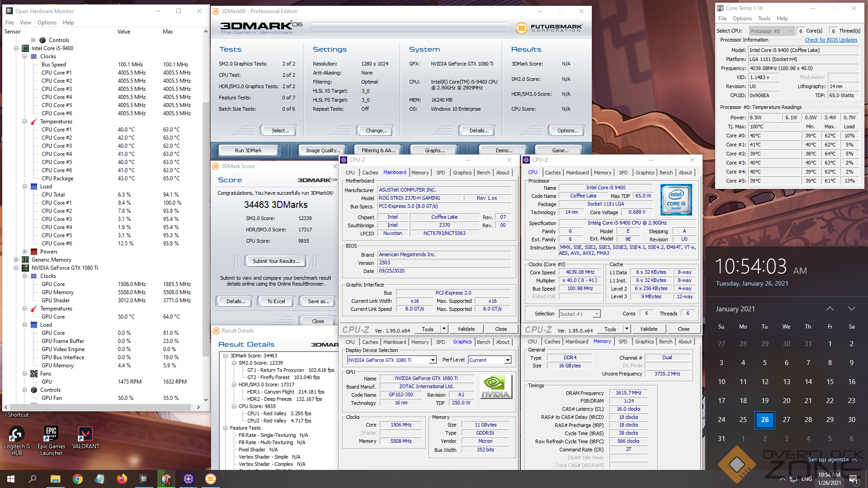Open the Logitech G HUB shortcut
Screen dimensions: 868x488
17,435
